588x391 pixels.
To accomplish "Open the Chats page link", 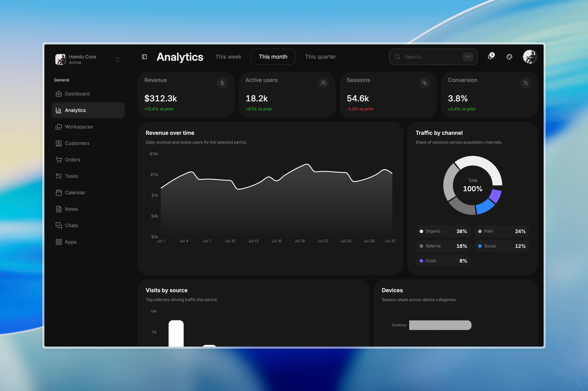I will [88, 225].
